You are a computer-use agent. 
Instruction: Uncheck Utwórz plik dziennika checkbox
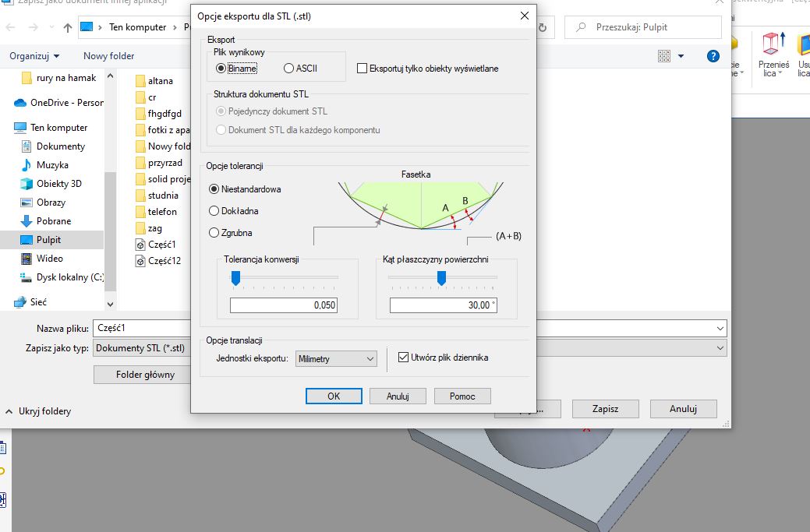[403, 358]
